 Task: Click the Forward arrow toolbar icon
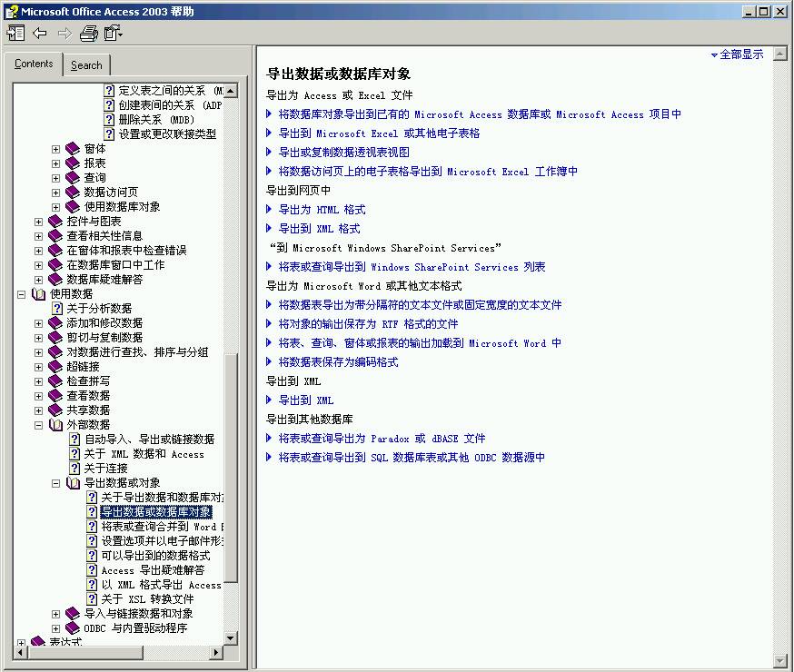point(65,34)
